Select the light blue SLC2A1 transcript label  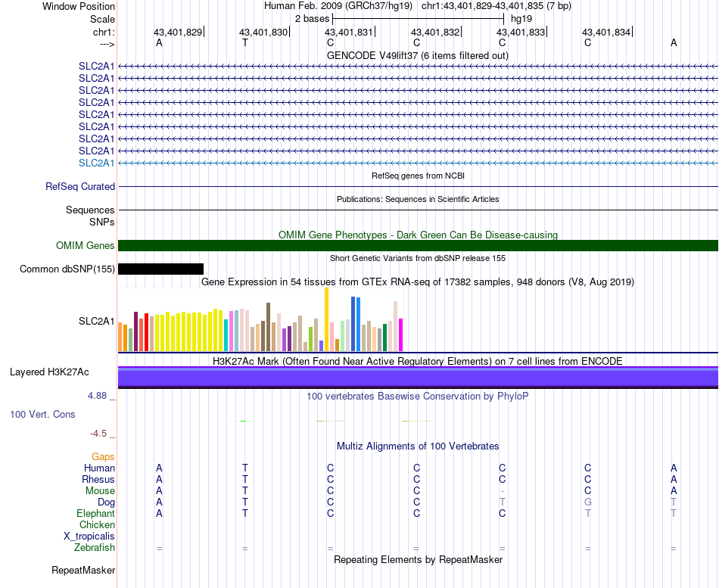96,163
